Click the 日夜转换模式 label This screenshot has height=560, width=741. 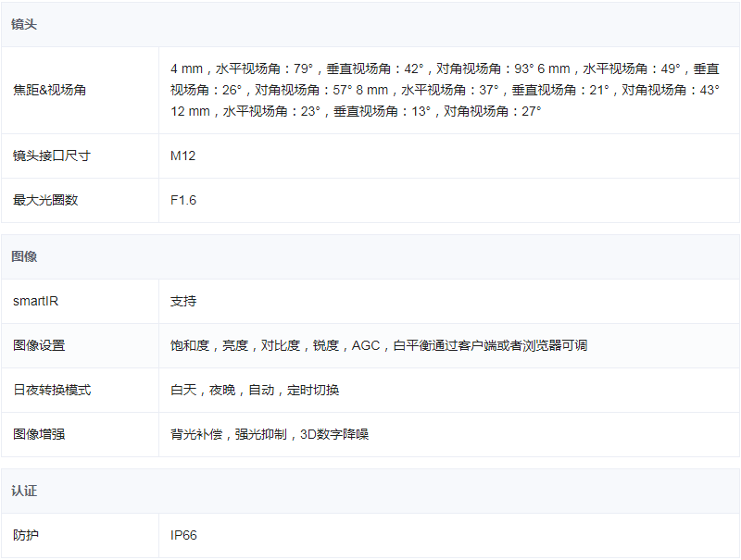(x=52, y=390)
